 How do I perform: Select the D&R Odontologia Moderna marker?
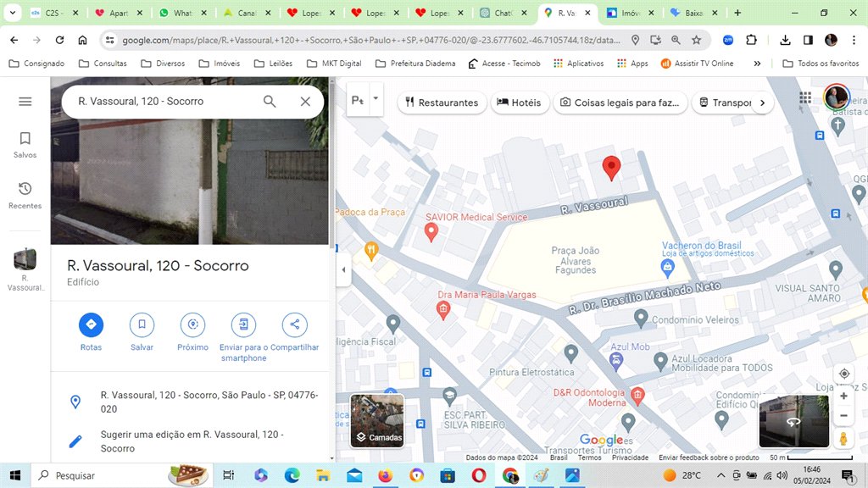637,396
